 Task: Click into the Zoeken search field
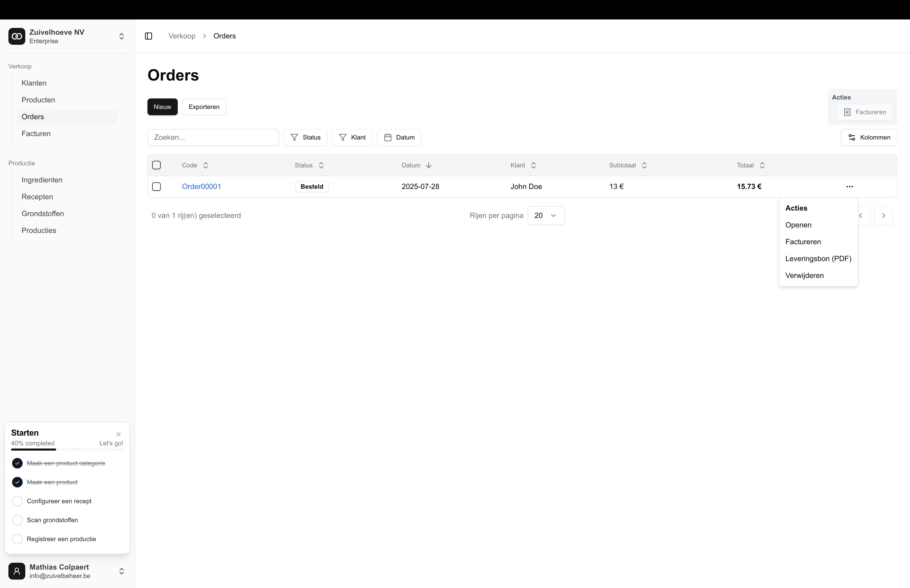[213, 137]
